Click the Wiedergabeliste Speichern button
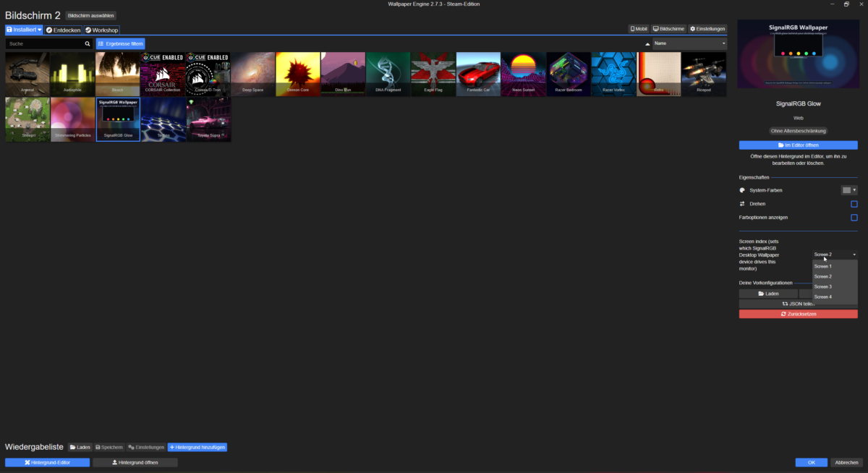The height and width of the screenshot is (473, 868). coord(109,448)
